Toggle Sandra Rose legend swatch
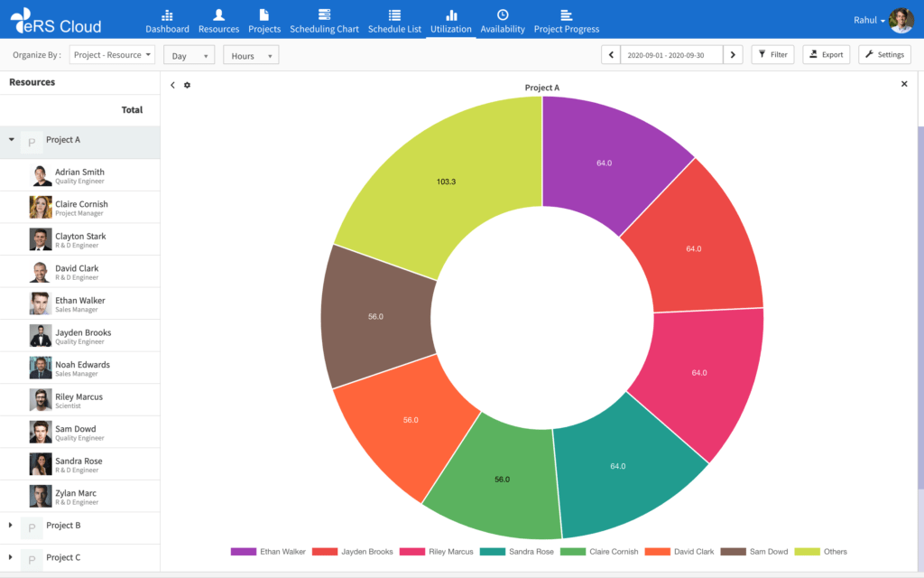Screen dimensions: 924x578 pos(493,552)
